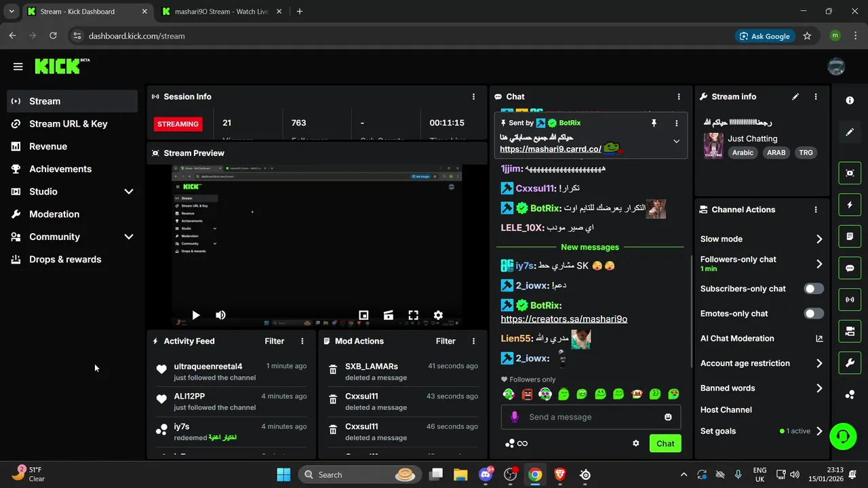The height and width of the screenshot is (488, 868).
Task: Toggle the Activity Feed lightning icon in right sidebar
Action: point(850,205)
